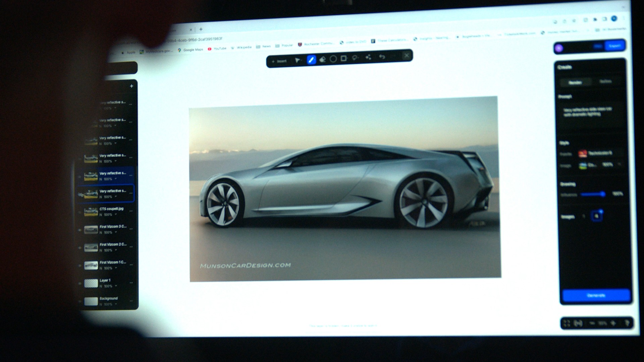Toggle visibility of First Vizcom 3 layer

tap(80, 230)
